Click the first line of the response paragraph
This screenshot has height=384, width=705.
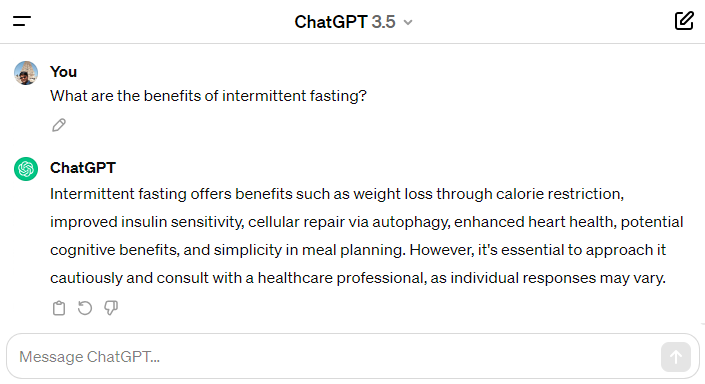[337, 194]
